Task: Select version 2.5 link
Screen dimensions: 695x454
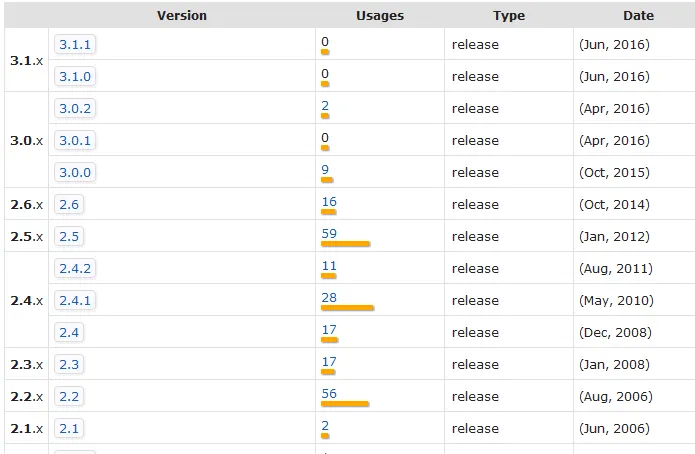Action: tap(68, 237)
